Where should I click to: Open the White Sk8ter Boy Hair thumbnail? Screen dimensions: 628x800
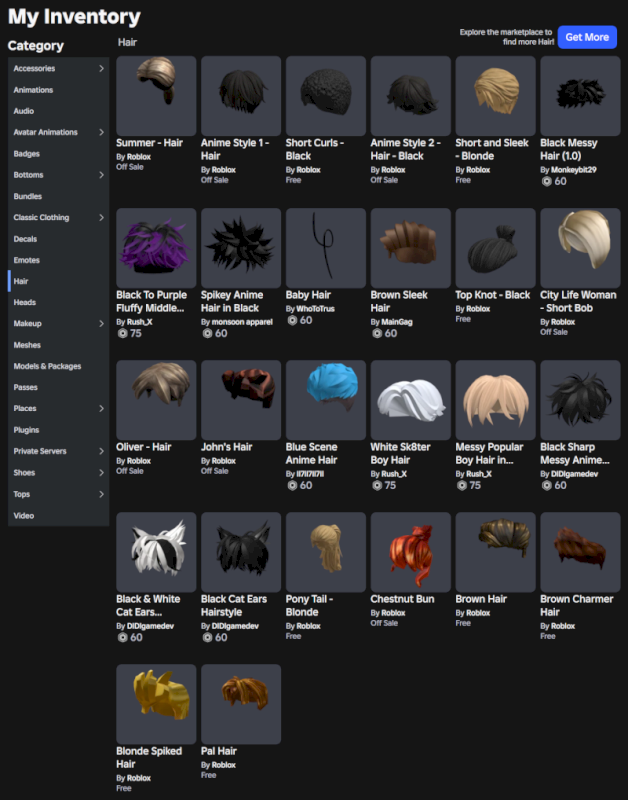pyautogui.click(x=411, y=400)
